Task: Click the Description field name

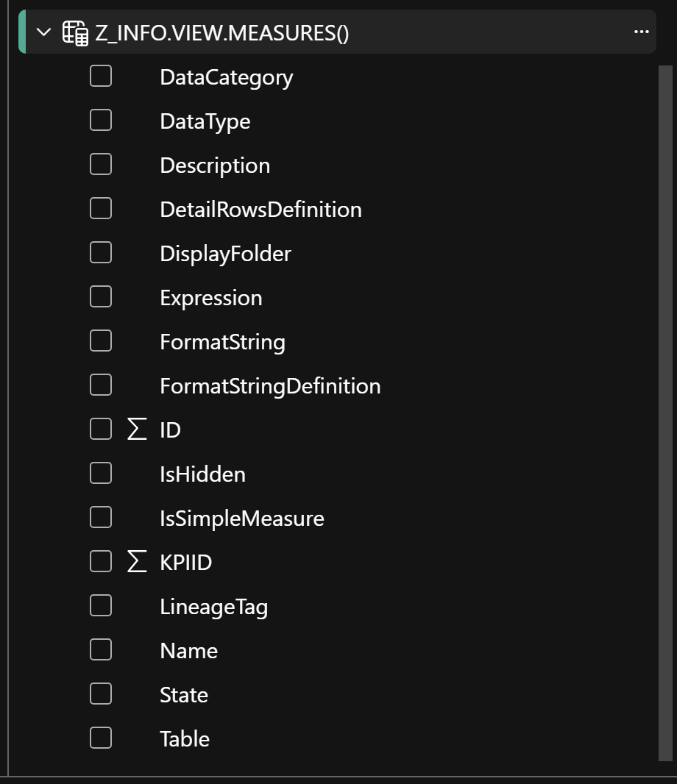Action: 215,165
